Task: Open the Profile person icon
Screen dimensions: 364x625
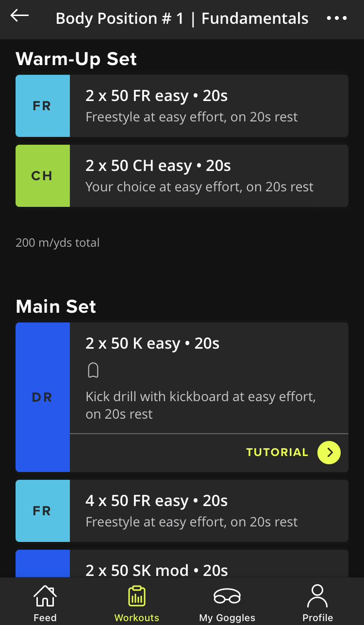Action: point(317,596)
